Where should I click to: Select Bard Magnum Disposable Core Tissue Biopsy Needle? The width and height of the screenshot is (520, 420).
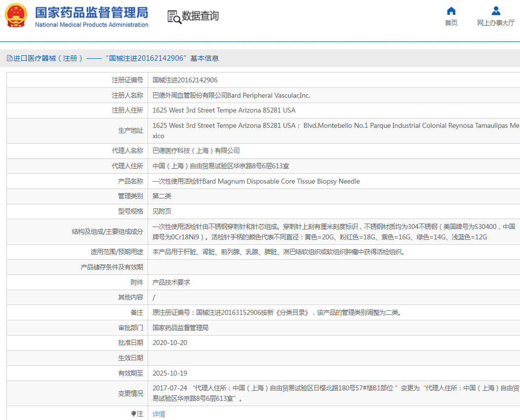[281, 181]
